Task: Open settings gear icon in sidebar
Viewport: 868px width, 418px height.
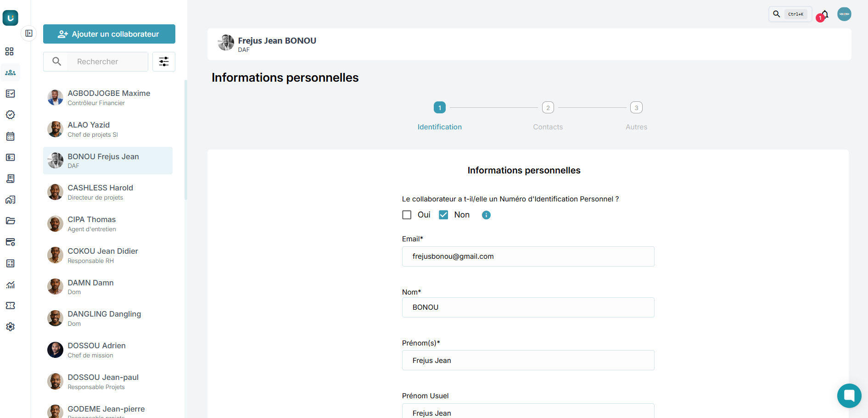Action: 10,327
